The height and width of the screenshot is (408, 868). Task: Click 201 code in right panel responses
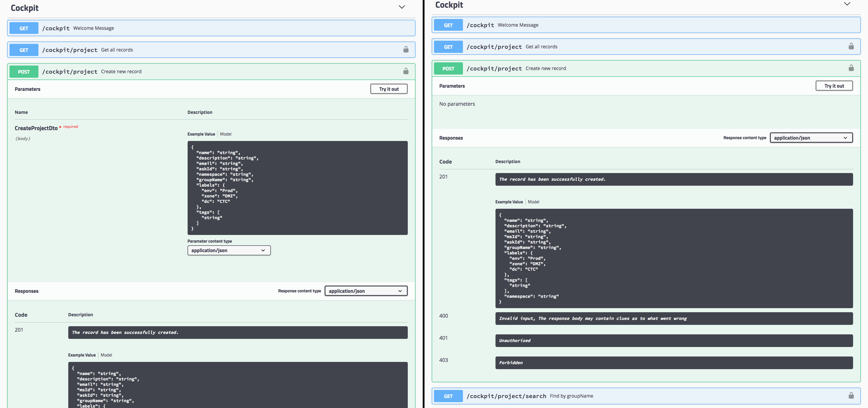(x=443, y=177)
